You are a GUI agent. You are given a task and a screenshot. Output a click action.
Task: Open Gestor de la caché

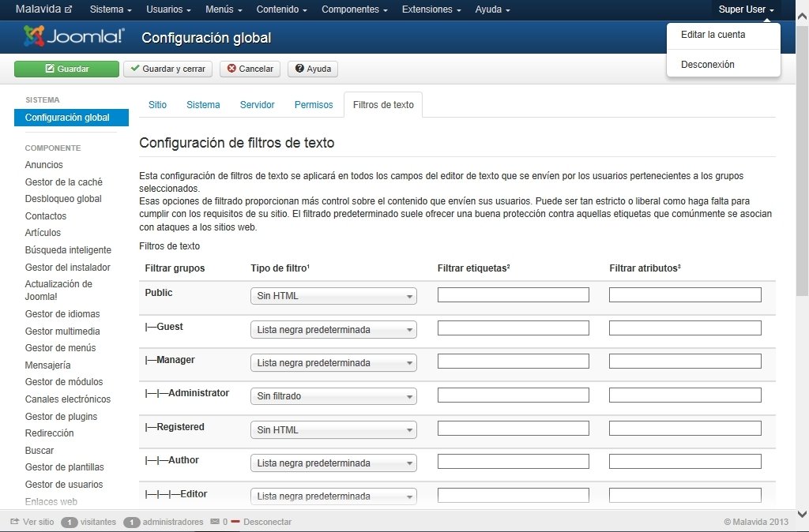(63, 182)
